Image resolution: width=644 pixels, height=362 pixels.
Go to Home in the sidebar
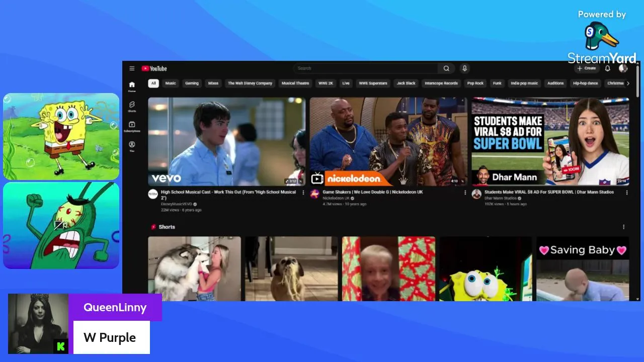132,86
